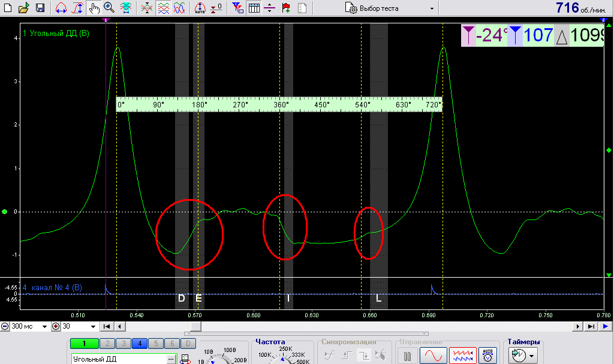Open a saved waveform file
Viewport: 614px width, 364px height.
[23, 7]
